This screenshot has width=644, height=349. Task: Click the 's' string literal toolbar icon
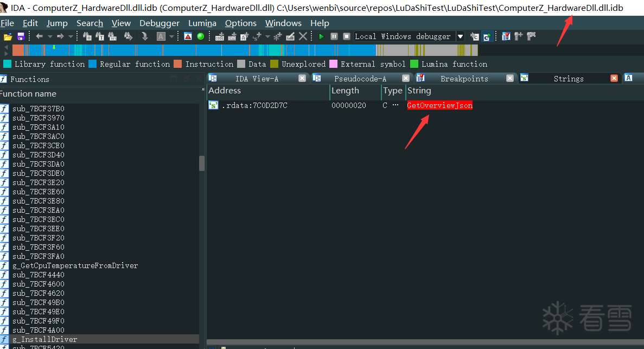tap(257, 36)
